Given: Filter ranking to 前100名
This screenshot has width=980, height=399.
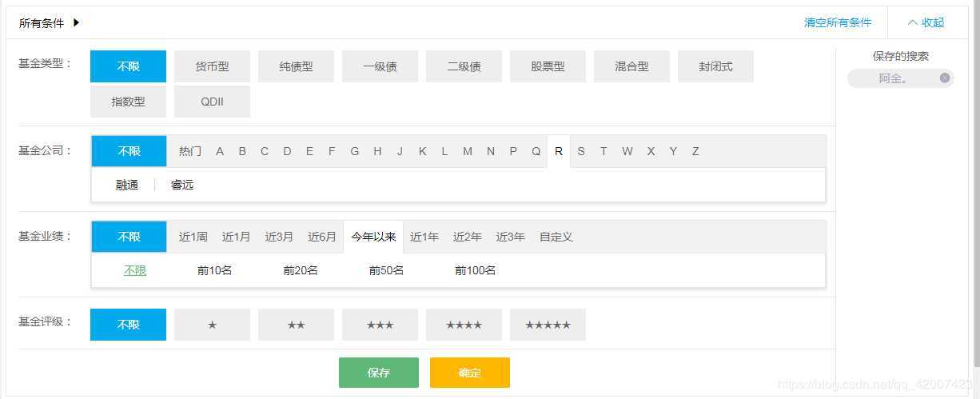Looking at the screenshot, I should click(476, 270).
